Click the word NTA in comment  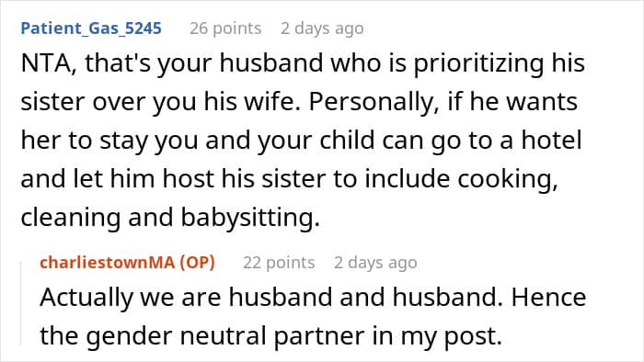(48, 64)
